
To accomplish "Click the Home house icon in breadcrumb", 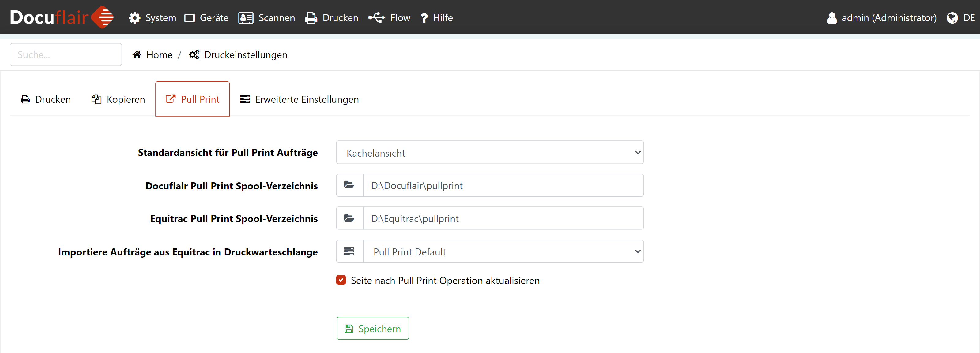I will [x=137, y=55].
